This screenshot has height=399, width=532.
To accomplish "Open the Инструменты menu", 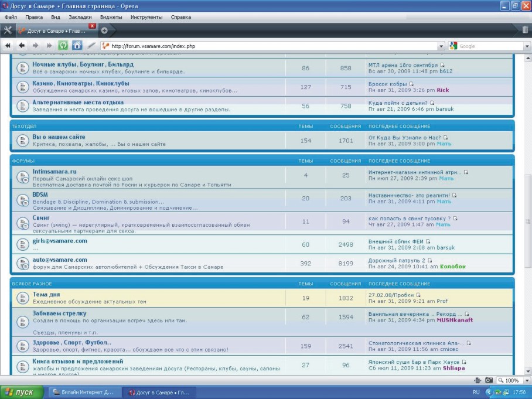I will click(x=146, y=18).
